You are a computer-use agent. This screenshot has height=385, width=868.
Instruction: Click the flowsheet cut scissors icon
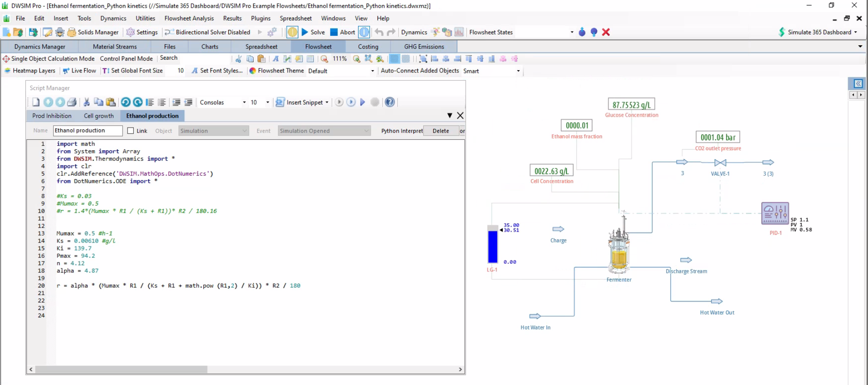(238, 59)
